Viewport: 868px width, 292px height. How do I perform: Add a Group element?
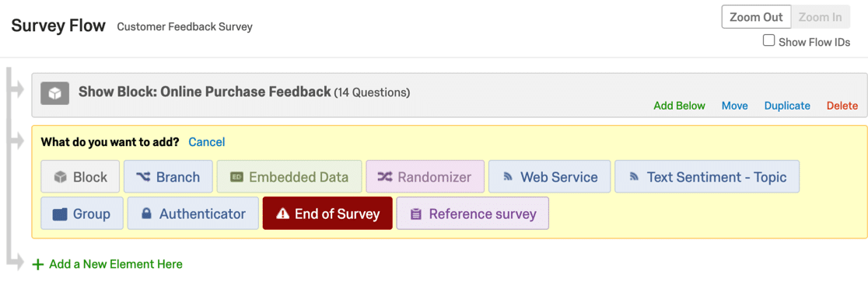click(82, 214)
